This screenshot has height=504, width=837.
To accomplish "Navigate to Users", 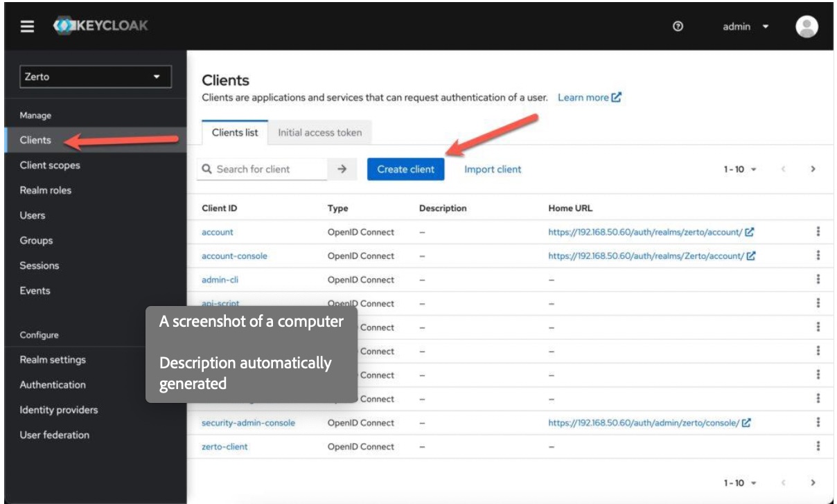I will (x=33, y=215).
